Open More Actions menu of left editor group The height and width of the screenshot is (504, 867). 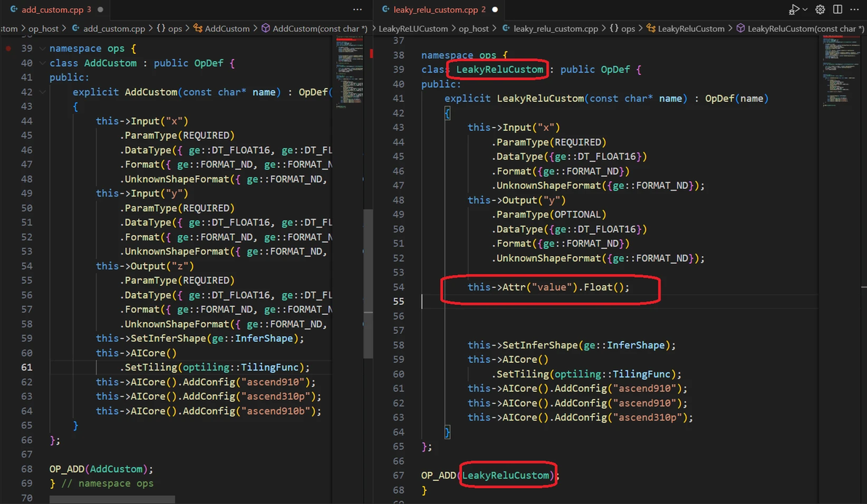click(358, 9)
